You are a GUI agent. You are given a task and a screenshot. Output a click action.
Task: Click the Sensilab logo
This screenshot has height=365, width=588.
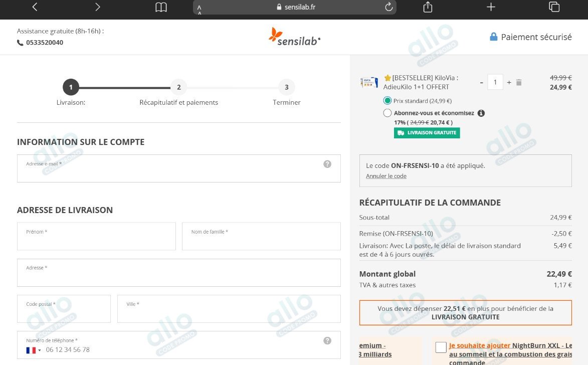click(x=295, y=37)
